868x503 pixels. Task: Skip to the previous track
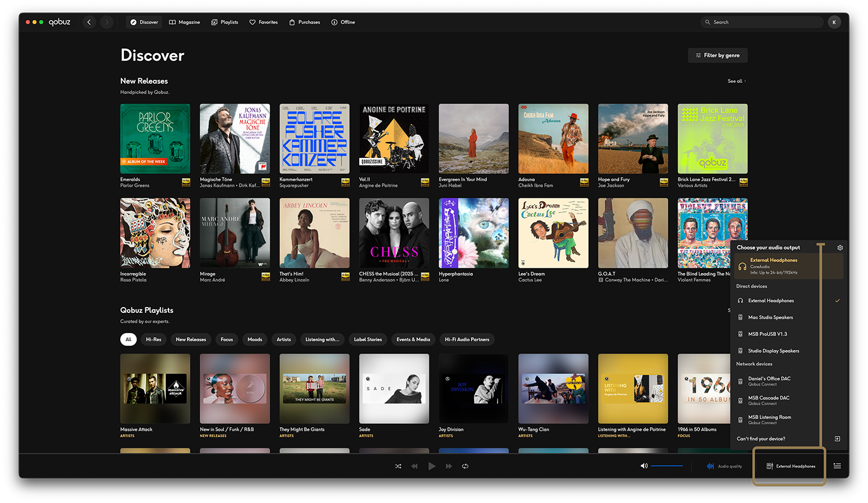[x=414, y=466]
